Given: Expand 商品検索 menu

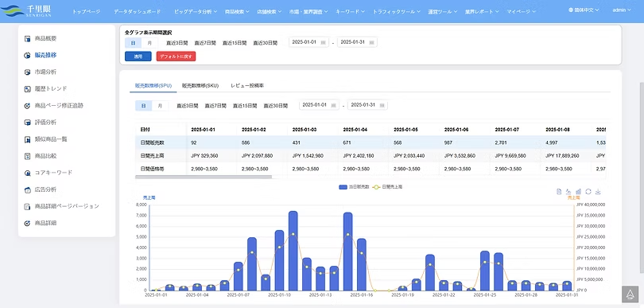Looking at the screenshot, I should [x=237, y=11].
